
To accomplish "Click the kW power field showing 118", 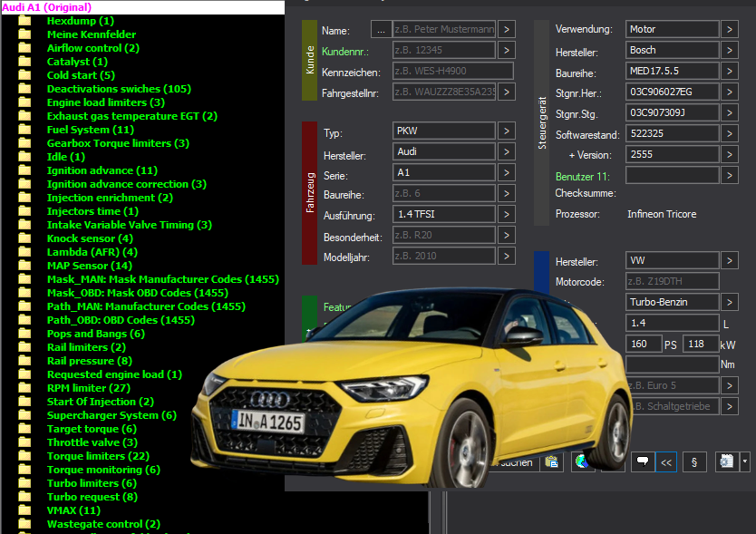I will 701,344.
